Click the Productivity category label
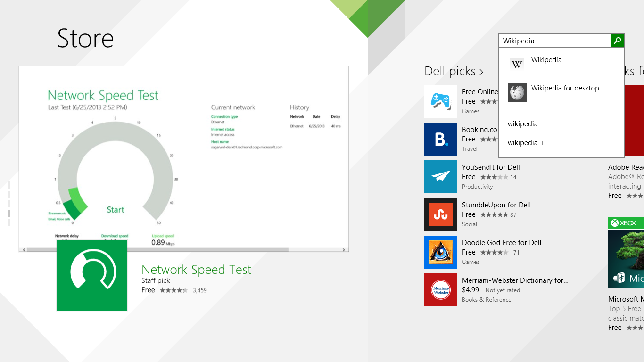 click(x=478, y=187)
